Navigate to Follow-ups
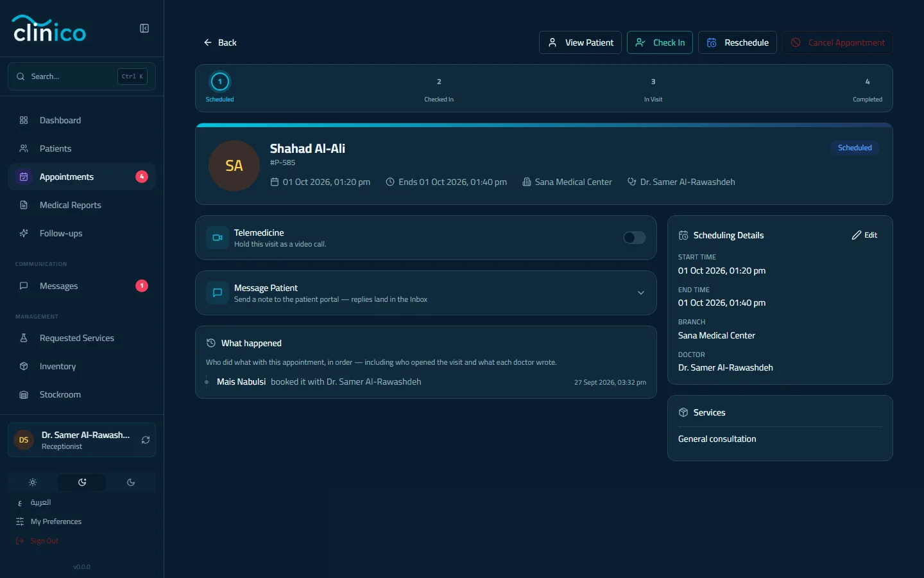The height and width of the screenshot is (578, 924). tap(81, 233)
